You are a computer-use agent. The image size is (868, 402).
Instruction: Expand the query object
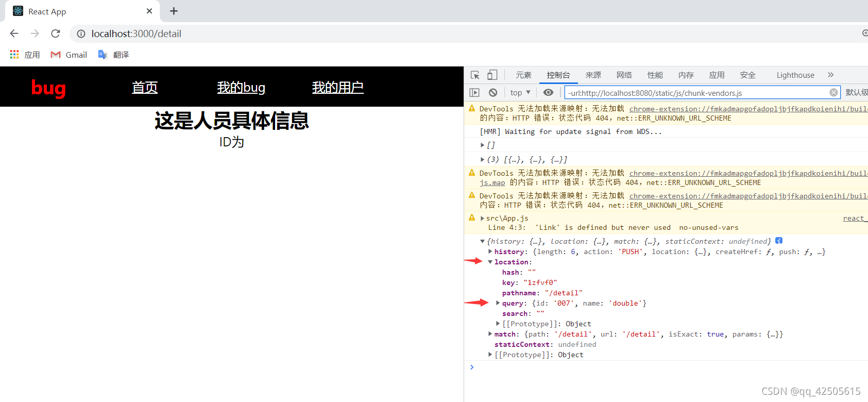click(498, 303)
